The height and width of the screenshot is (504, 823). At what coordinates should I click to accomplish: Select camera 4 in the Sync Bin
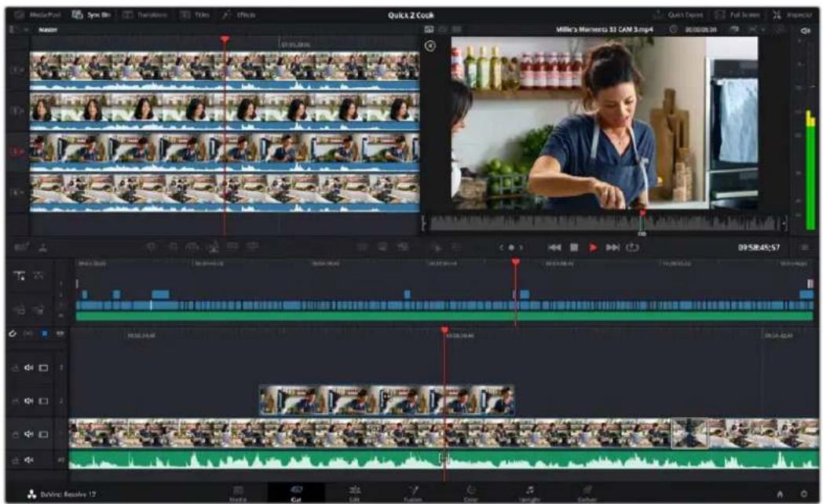click(16, 192)
